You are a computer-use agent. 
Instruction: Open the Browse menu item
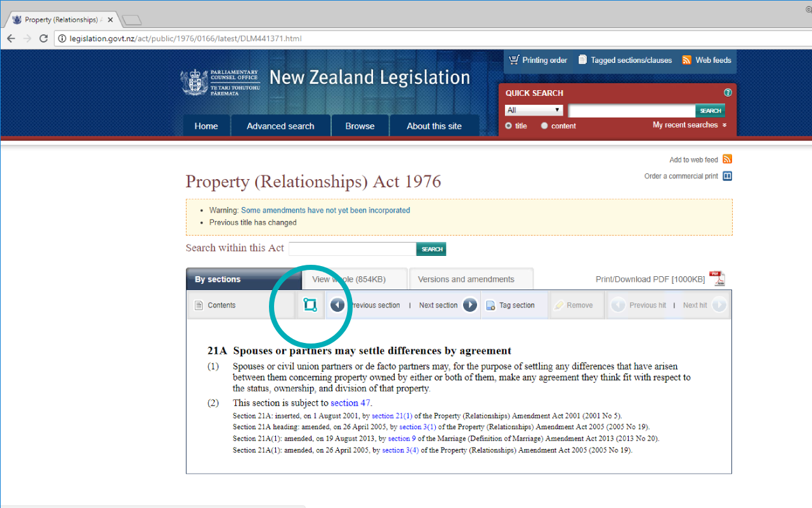click(360, 126)
